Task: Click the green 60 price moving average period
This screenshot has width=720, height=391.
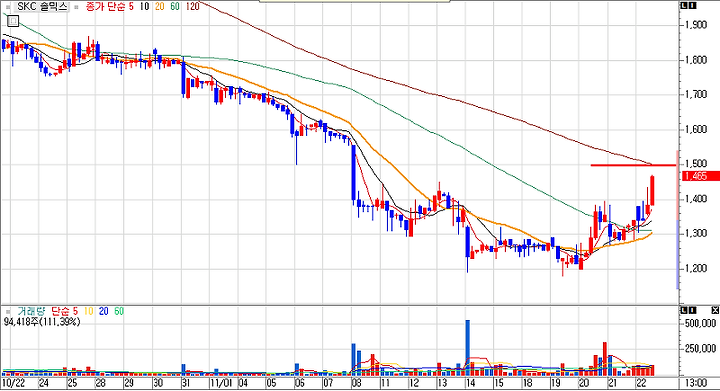Action: (175, 7)
